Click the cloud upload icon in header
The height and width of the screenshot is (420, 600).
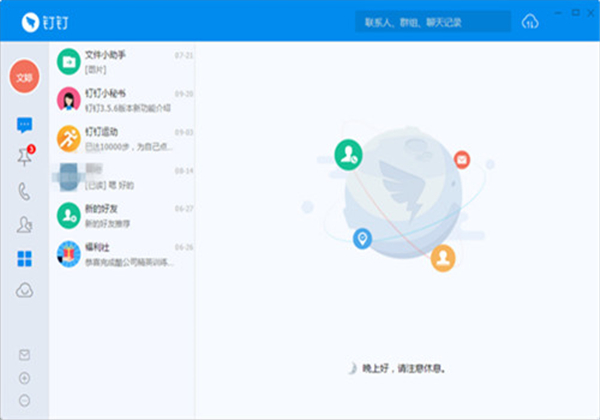click(530, 22)
